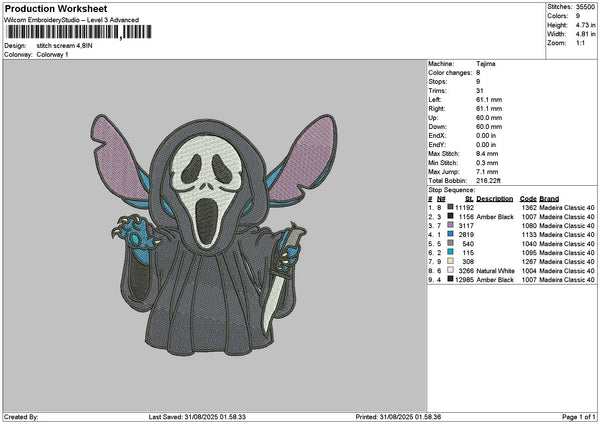Click the 'Down:' value 60.0 mm
Screen dimensions: 600x424
(489, 127)
